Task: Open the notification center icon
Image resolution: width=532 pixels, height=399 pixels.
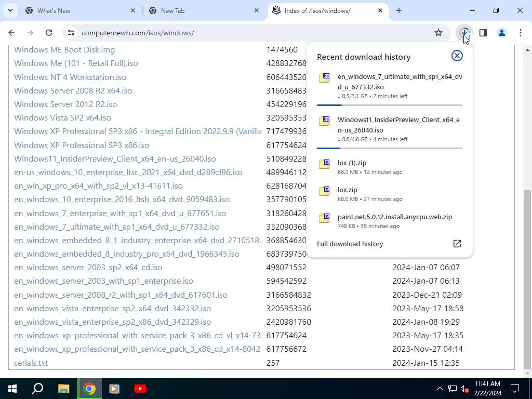Action: point(515,389)
